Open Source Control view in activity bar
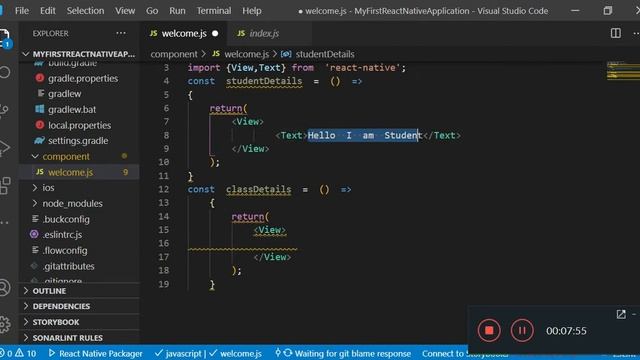The height and width of the screenshot is (360, 640). coord(4,110)
